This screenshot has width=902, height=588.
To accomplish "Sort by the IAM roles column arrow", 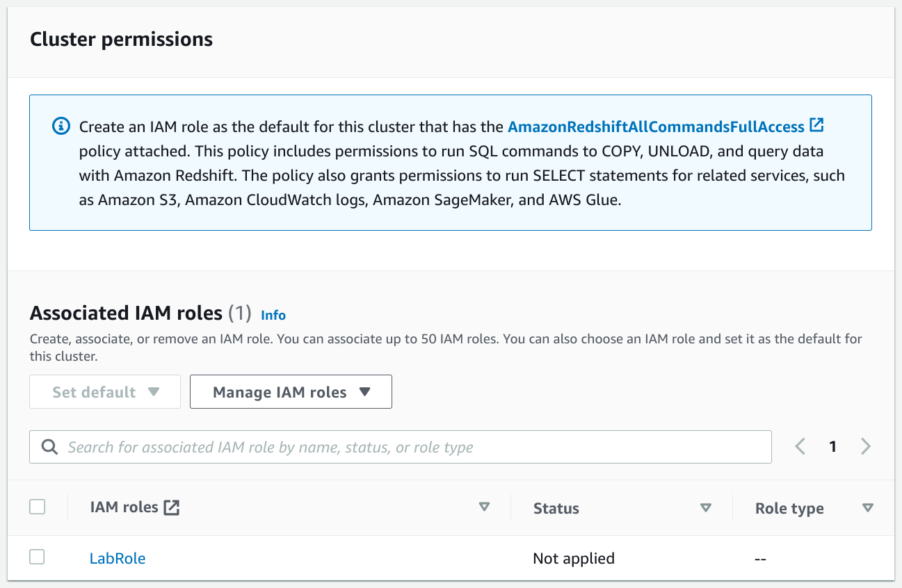I will pyautogui.click(x=485, y=507).
